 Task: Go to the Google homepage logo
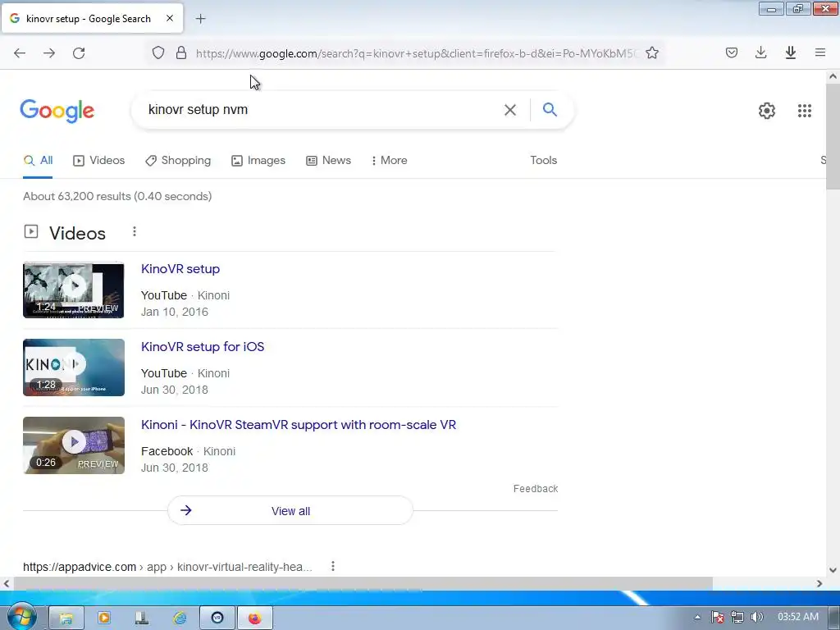pyautogui.click(x=57, y=111)
